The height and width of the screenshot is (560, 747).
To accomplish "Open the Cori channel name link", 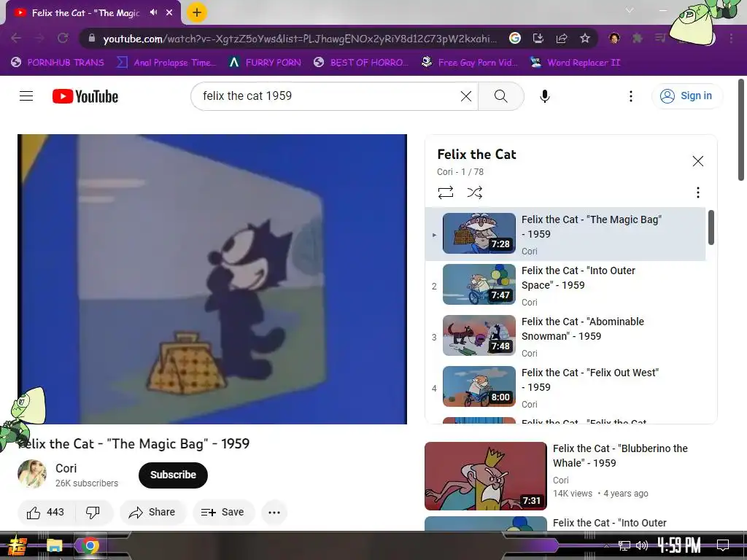I will (66, 469).
